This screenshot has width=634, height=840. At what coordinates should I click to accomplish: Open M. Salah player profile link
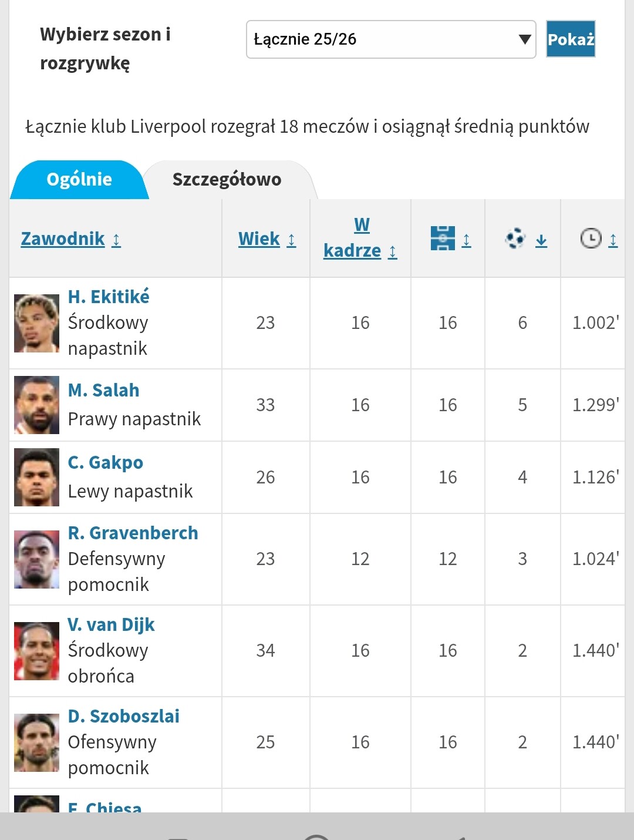click(104, 390)
